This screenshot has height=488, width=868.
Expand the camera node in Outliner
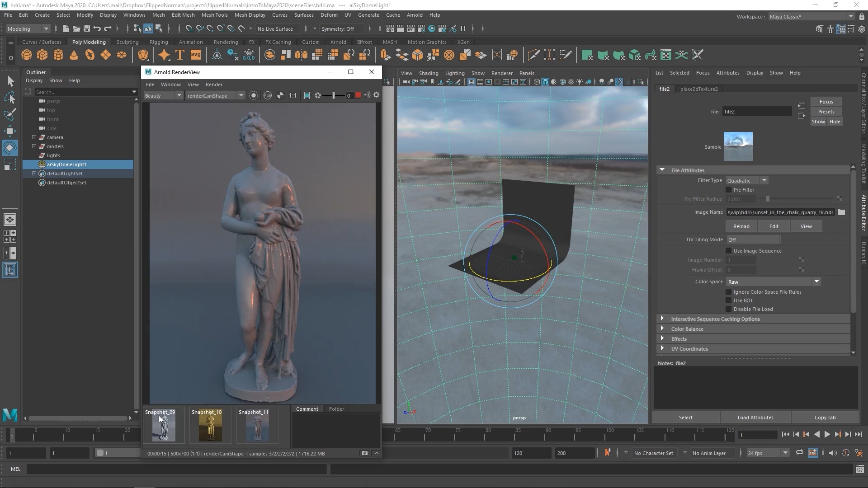[34, 137]
